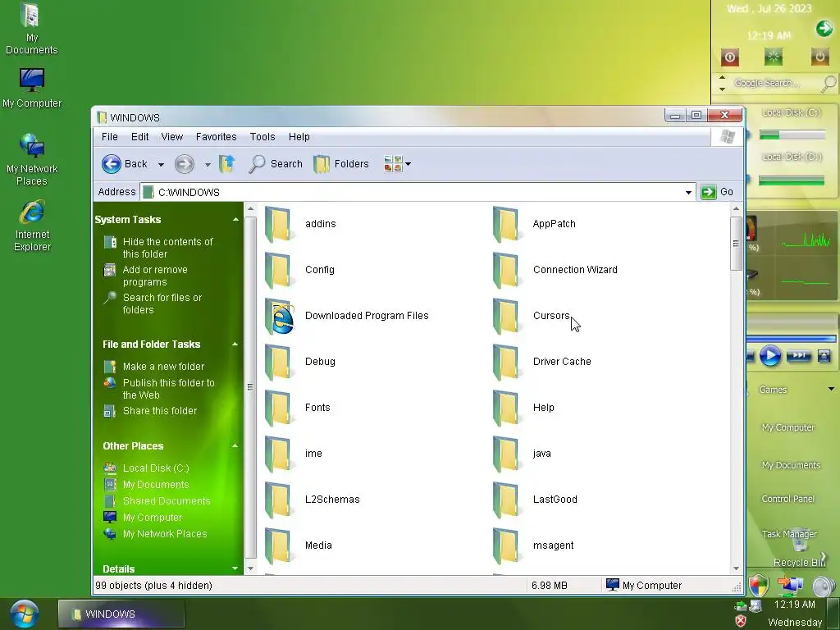Expand the Address bar dropdown
This screenshot has width=840, height=630.
(x=688, y=192)
